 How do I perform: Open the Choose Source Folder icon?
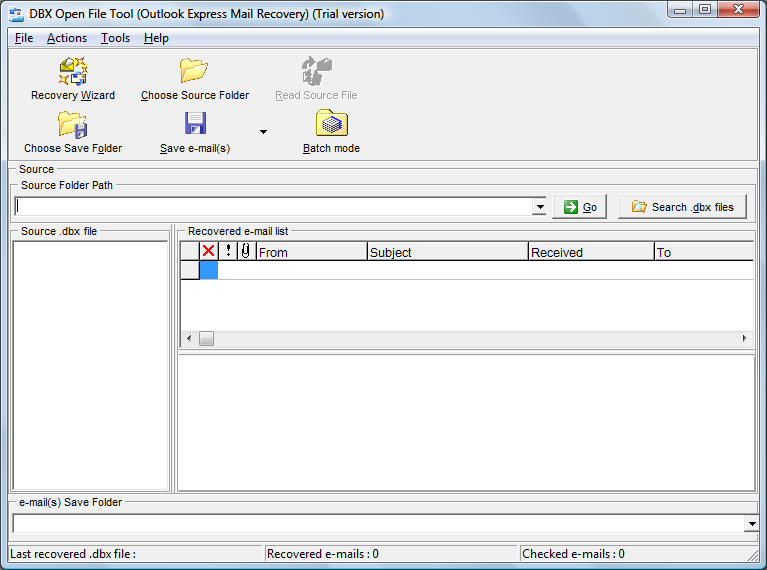pos(194,70)
